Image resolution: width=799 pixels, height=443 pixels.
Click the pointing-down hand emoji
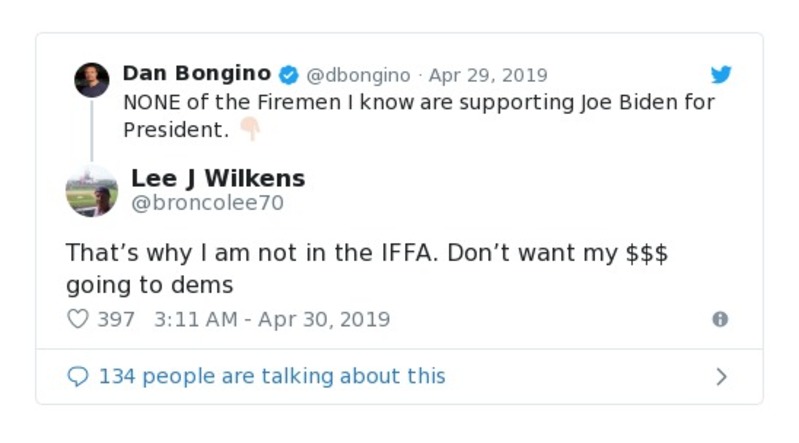249,129
